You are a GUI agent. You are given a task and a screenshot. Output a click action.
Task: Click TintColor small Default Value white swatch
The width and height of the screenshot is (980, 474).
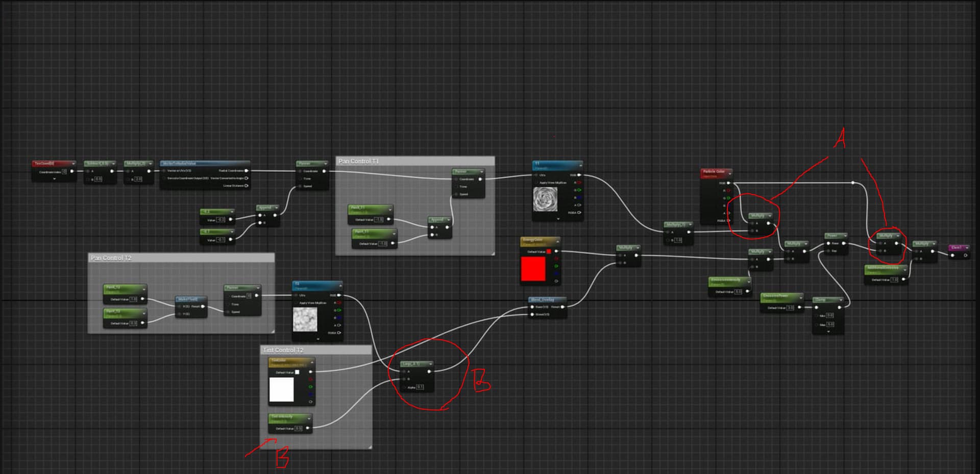coord(297,372)
